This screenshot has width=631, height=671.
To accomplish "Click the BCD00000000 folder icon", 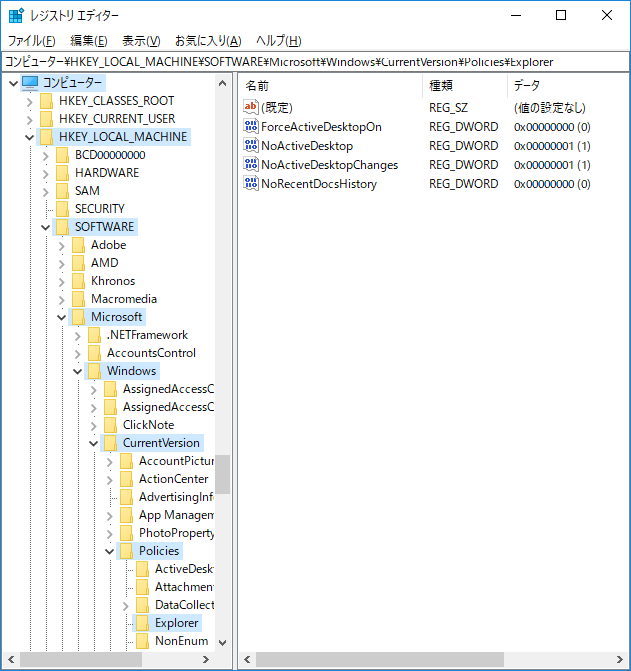I will pyautogui.click(x=62, y=155).
